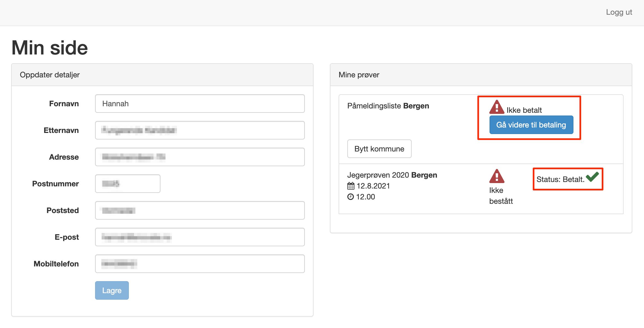Click the clock icon beside 12.00
This screenshot has height=328, width=644.
click(351, 197)
